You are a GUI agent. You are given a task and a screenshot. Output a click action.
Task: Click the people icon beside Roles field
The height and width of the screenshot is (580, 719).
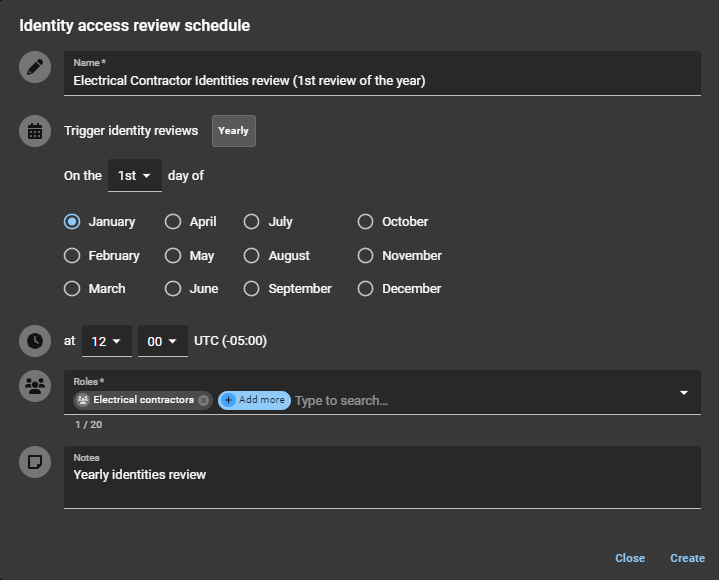(35, 386)
